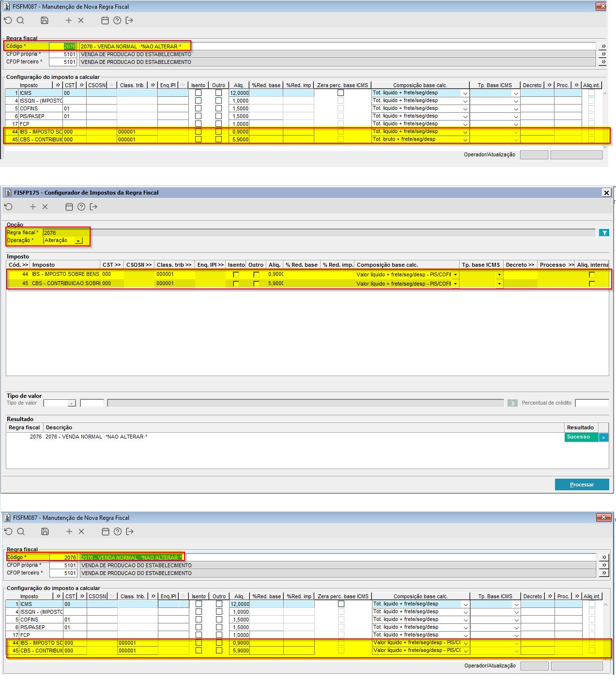
Task: Tick Outro checkbox for COFINS in top FISFM087
Action: pos(218,108)
